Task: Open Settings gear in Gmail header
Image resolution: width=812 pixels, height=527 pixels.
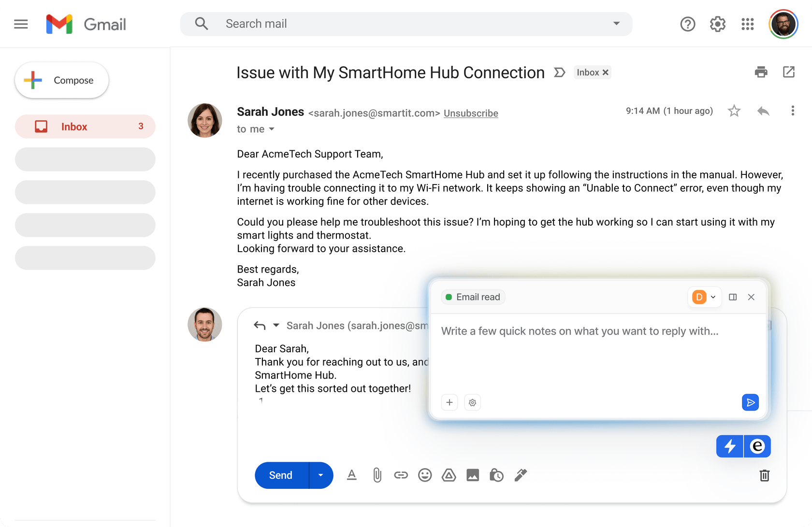Action: coord(717,24)
